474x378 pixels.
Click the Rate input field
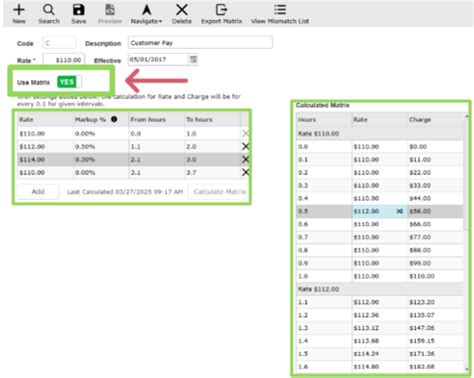pyautogui.click(x=64, y=60)
